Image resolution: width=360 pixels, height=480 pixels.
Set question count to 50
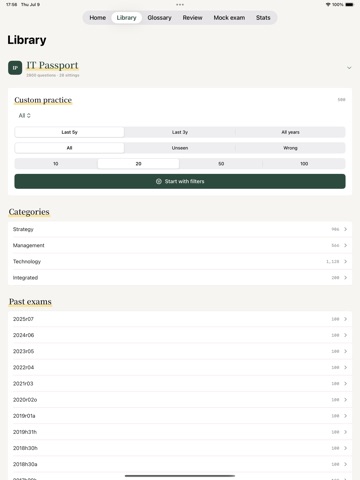click(x=221, y=164)
